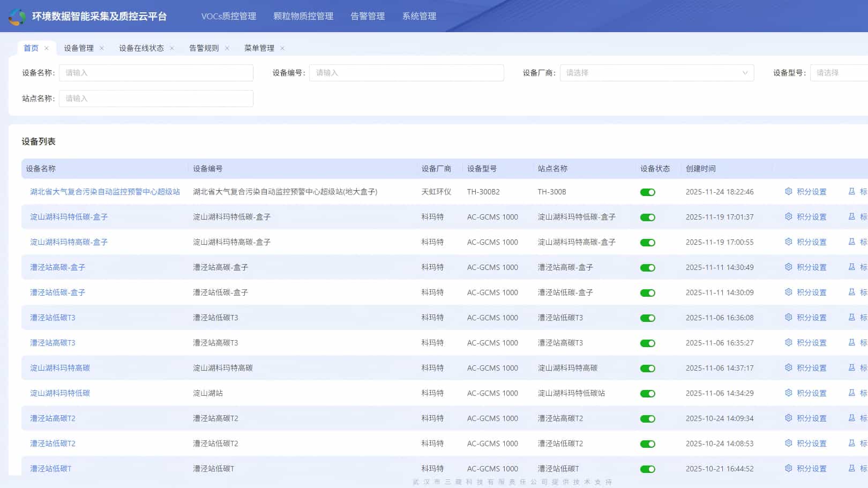Open 积分设置 gear for 淀山湖科玛特高碳-盒子 row
The width and height of the screenshot is (868, 488).
pos(788,242)
